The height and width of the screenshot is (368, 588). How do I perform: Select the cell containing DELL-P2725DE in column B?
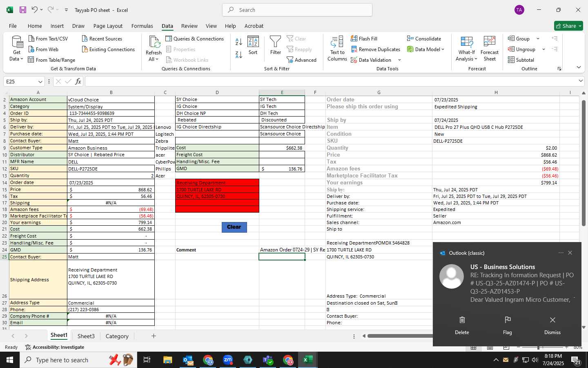click(x=111, y=168)
